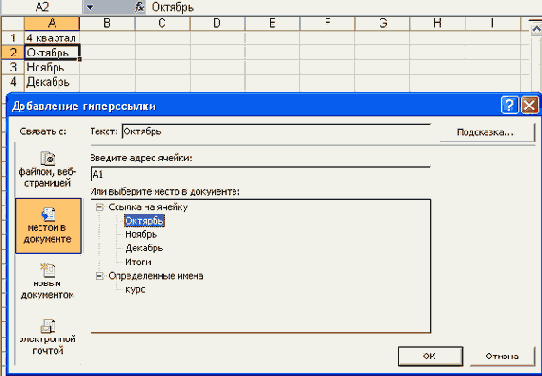Click the OK button
Viewport: 542px width, 376px height.
(x=430, y=356)
